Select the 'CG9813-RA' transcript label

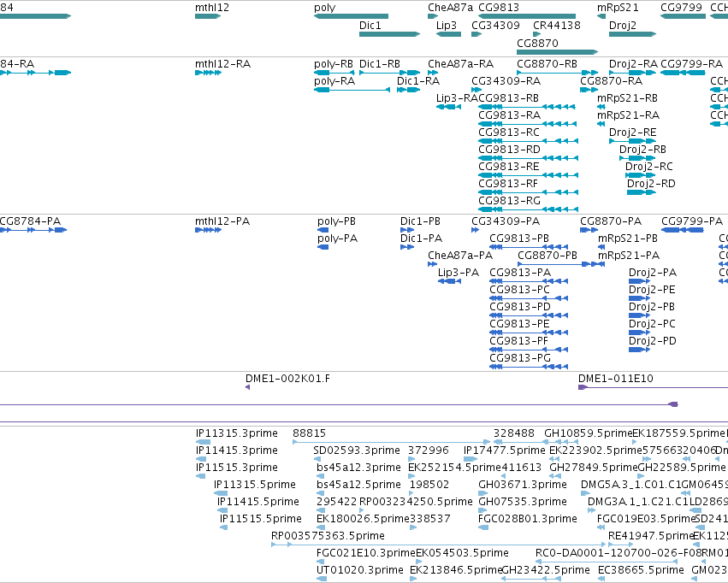tap(509, 115)
